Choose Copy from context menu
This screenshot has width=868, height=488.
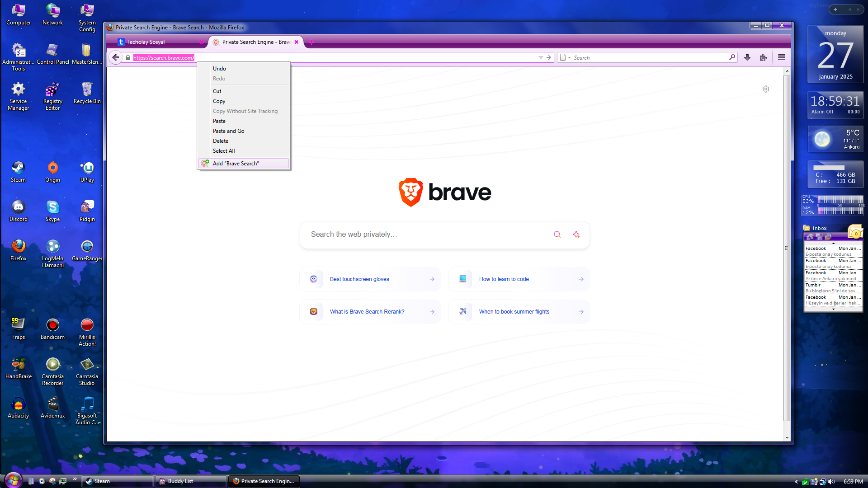pos(244,101)
